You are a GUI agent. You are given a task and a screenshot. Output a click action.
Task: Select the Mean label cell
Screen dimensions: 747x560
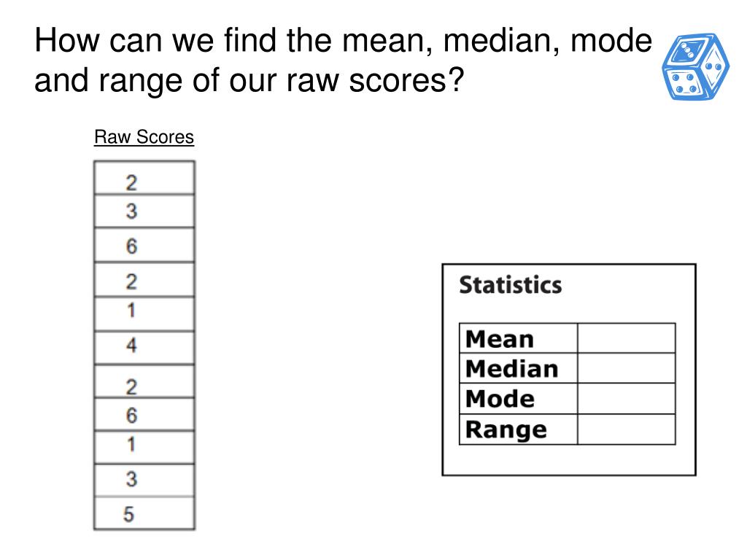click(x=519, y=338)
